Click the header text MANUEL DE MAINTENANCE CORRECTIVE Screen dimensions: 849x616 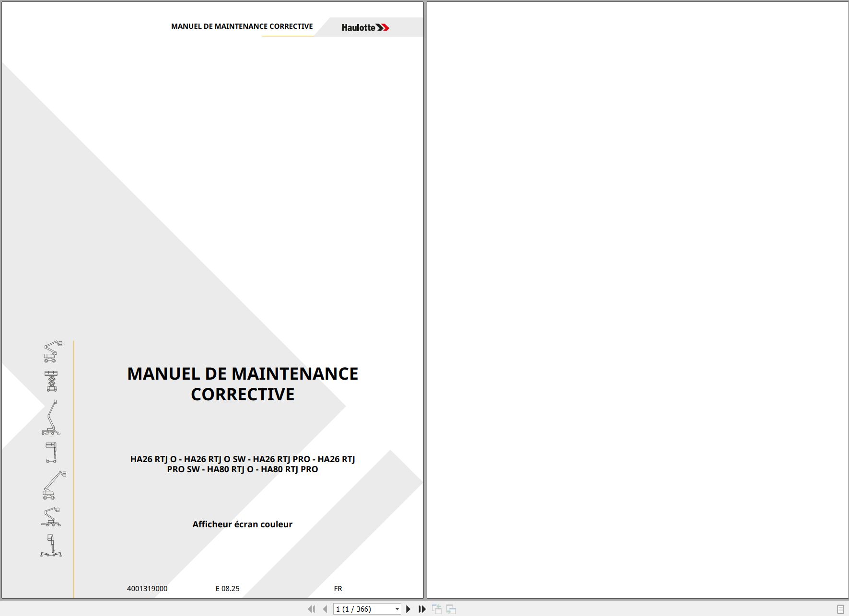(242, 26)
